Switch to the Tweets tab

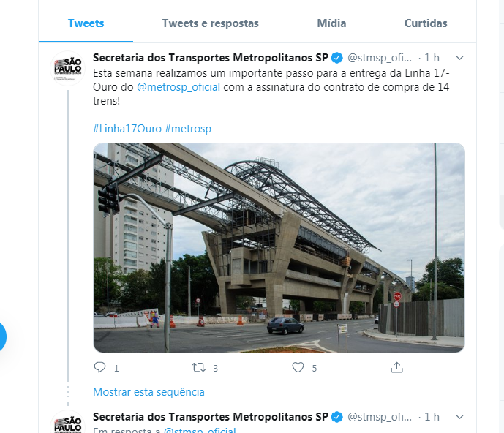click(86, 23)
